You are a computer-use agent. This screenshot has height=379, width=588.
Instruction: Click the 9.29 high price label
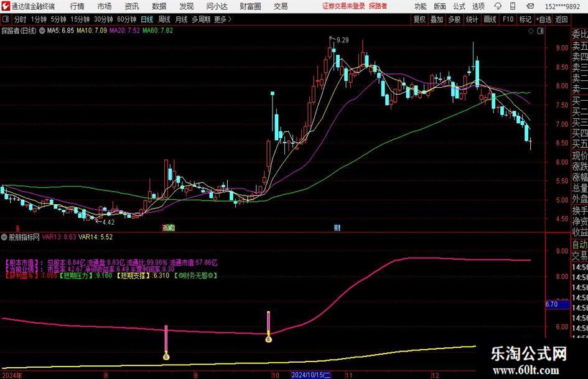point(342,40)
